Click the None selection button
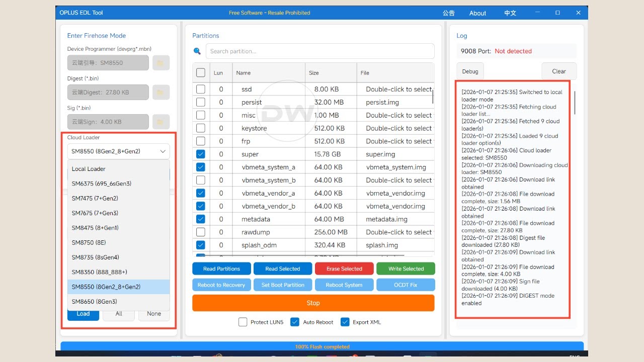The width and height of the screenshot is (644, 362). tap(154, 314)
